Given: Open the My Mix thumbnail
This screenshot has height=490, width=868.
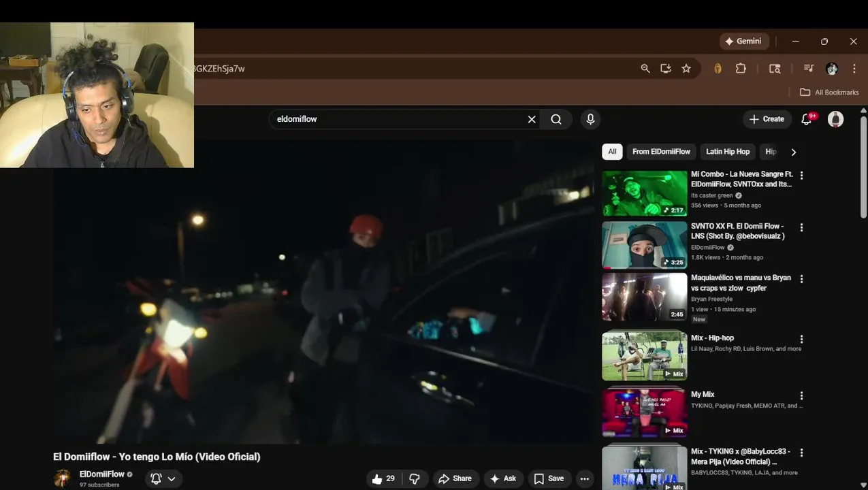Looking at the screenshot, I should 644,412.
